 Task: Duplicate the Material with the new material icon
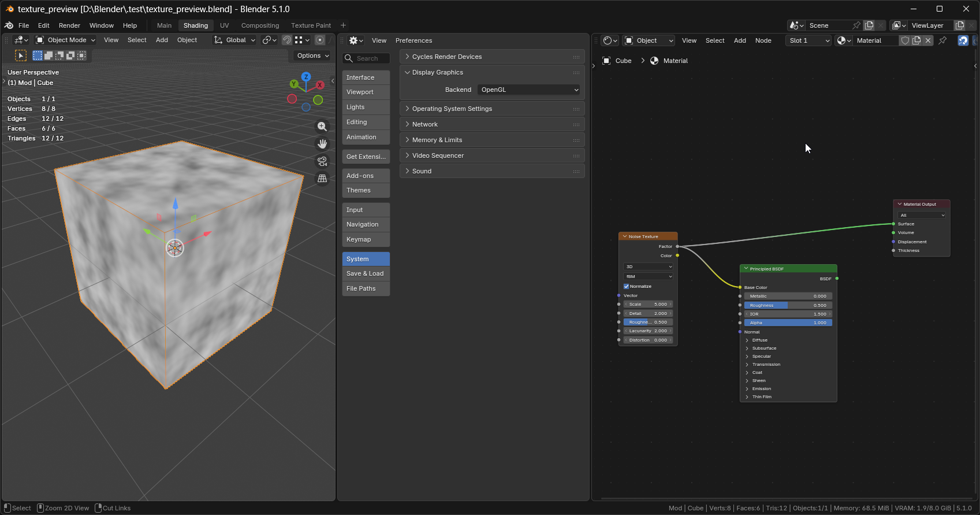[916, 40]
